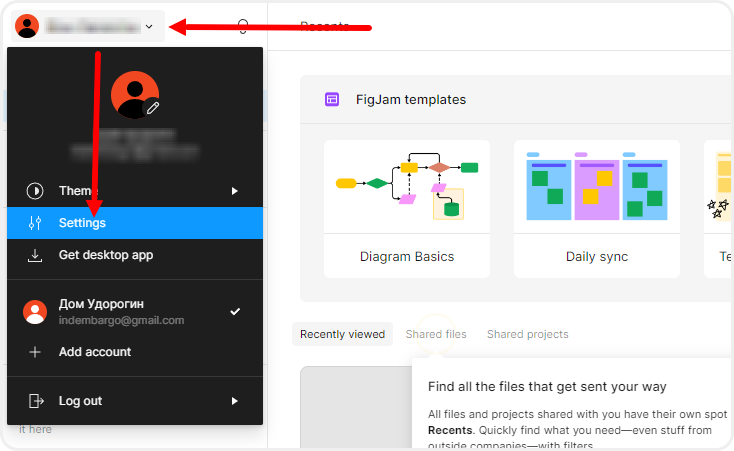Click the small avatar in top bar
This screenshot has width=734, height=451.
tap(28, 27)
